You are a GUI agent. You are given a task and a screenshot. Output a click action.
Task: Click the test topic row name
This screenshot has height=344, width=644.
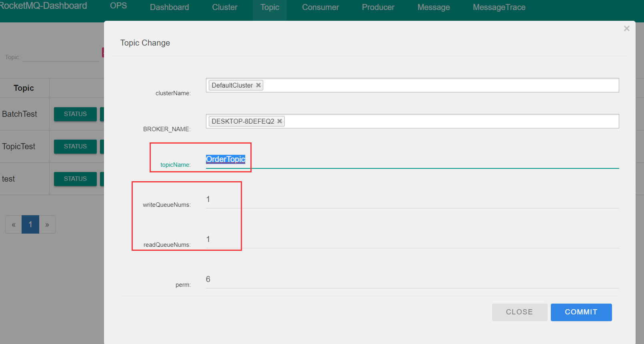(x=8, y=179)
